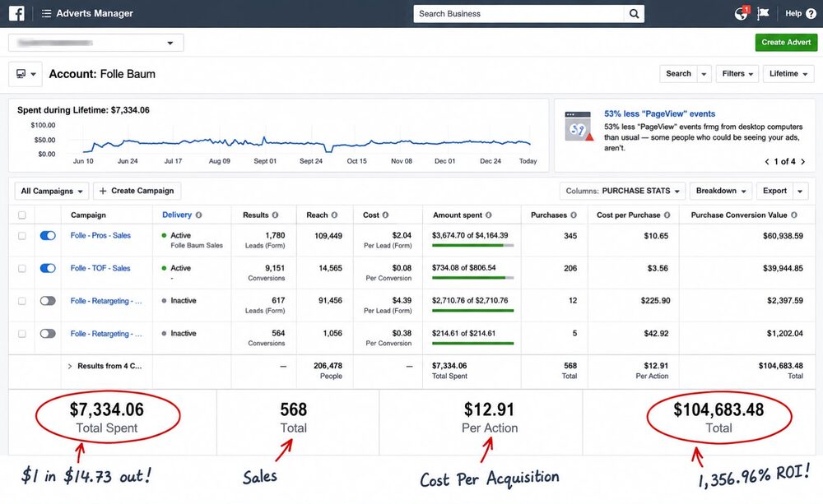Open the dropdown arrow beside Export
This screenshot has height=504, width=823.
[801, 191]
